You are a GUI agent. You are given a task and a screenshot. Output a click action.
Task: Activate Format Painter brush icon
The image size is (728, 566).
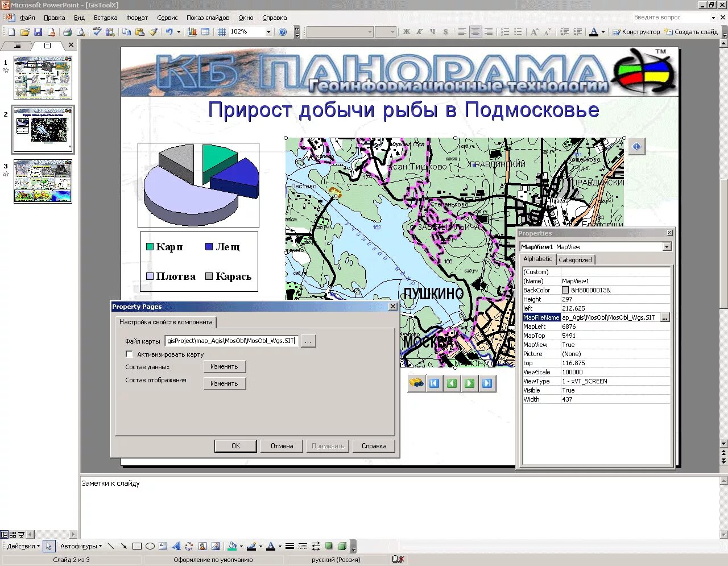tap(153, 32)
